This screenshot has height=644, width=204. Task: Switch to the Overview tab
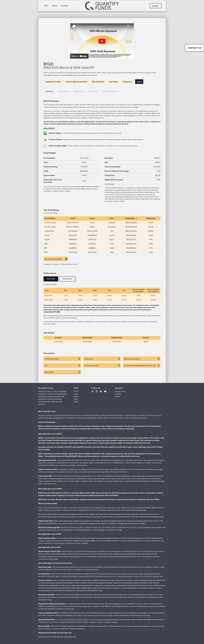[x=49, y=91]
